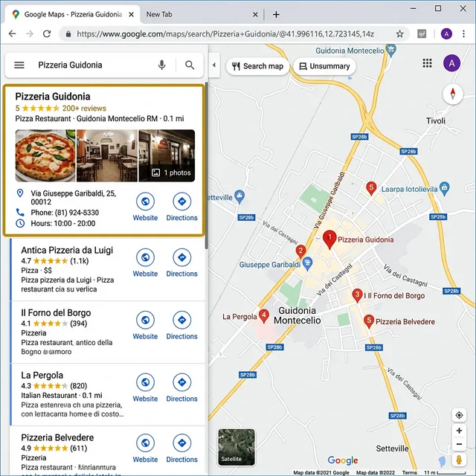Close the Google Maps tab

tap(131, 14)
